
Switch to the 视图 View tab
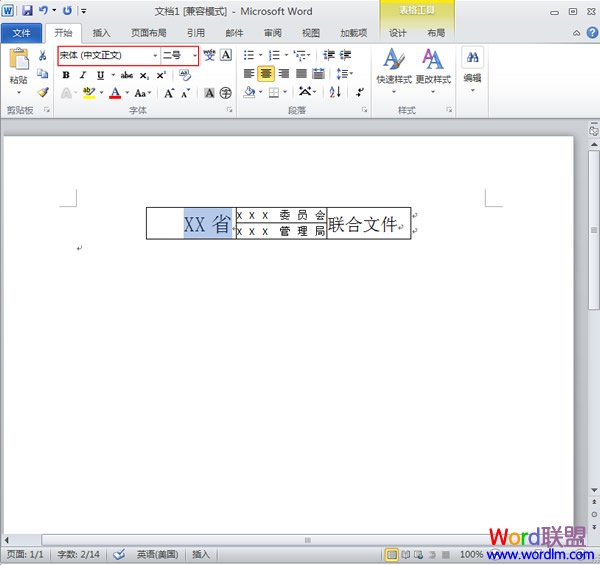point(311,33)
